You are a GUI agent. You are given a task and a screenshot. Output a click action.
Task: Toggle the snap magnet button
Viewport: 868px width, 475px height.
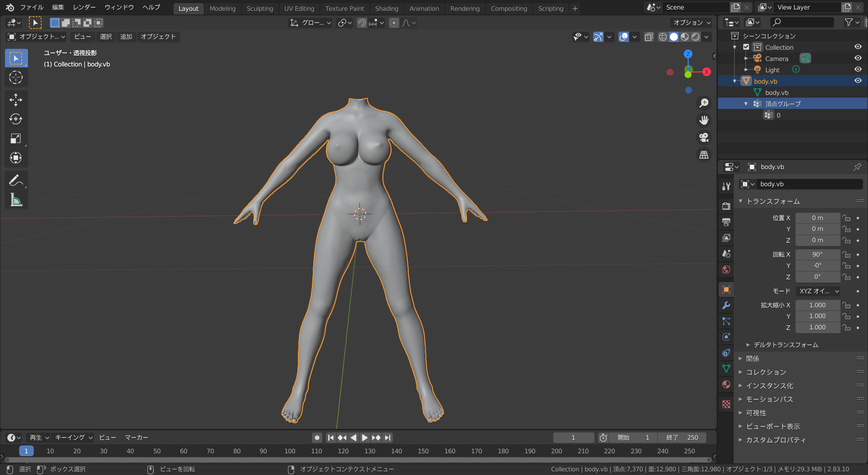pyautogui.click(x=362, y=23)
